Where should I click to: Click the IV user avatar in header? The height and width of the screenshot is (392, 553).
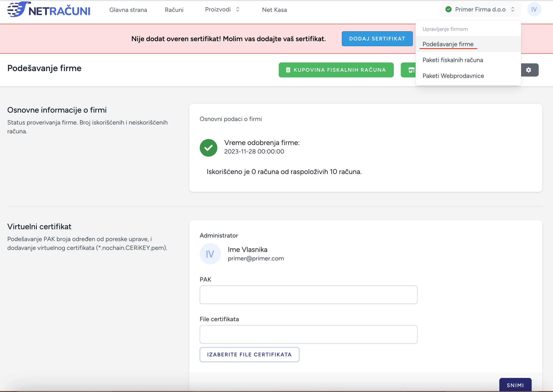pyautogui.click(x=534, y=10)
